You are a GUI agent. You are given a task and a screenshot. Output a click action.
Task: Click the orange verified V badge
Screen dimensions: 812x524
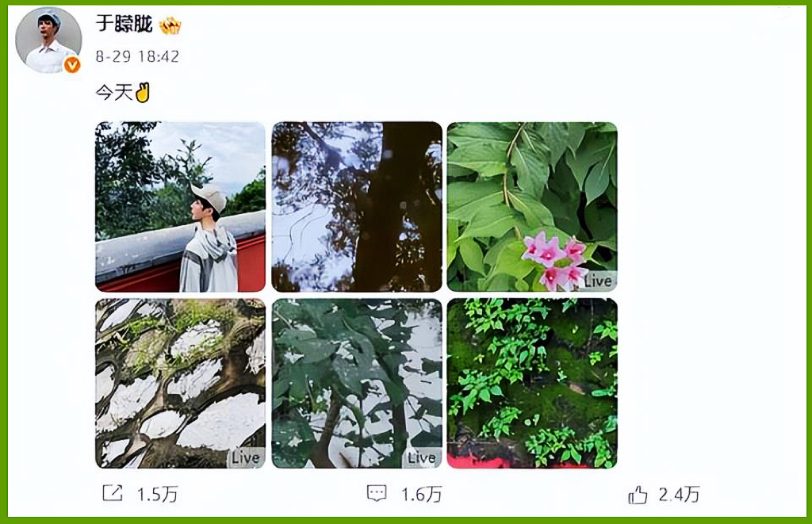pos(72,65)
